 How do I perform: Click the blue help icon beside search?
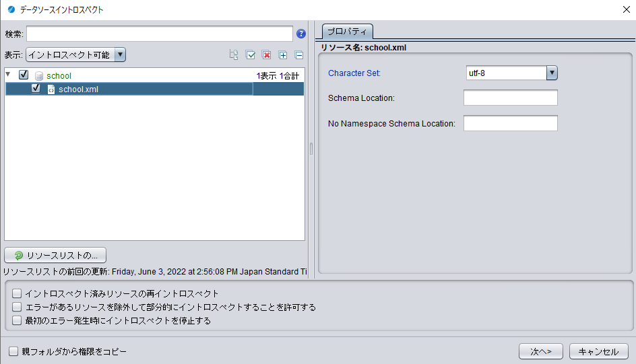[301, 34]
